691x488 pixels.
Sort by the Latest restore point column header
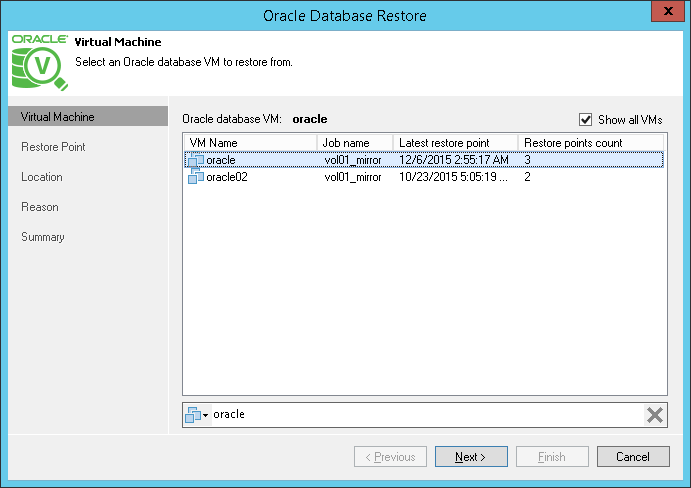(x=456, y=143)
